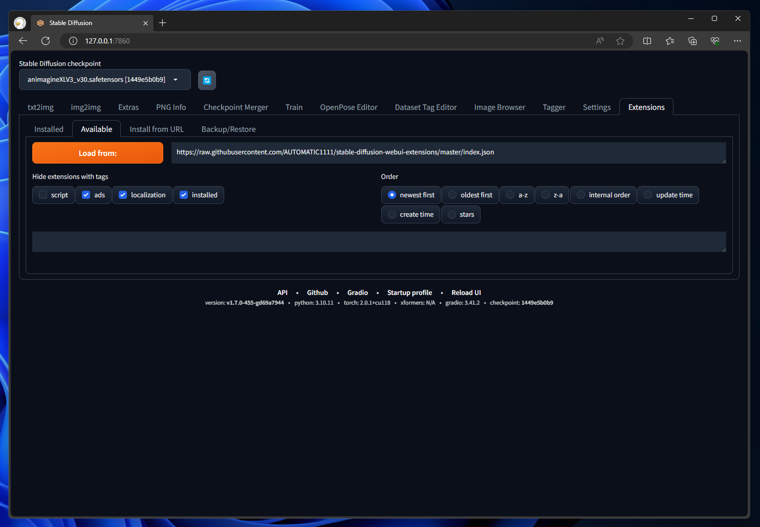760x527 pixels.
Task: Reload the browser page
Action: (x=46, y=41)
